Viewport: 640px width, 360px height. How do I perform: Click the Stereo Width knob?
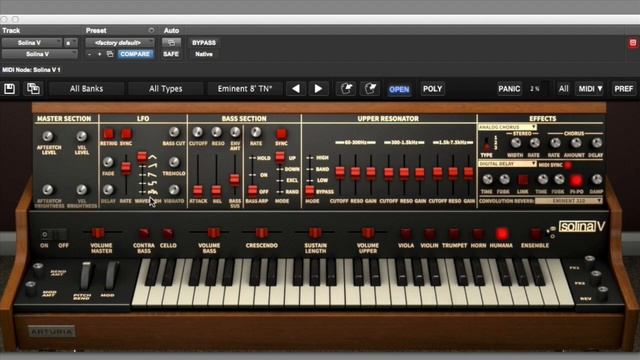(x=516, y=143)
